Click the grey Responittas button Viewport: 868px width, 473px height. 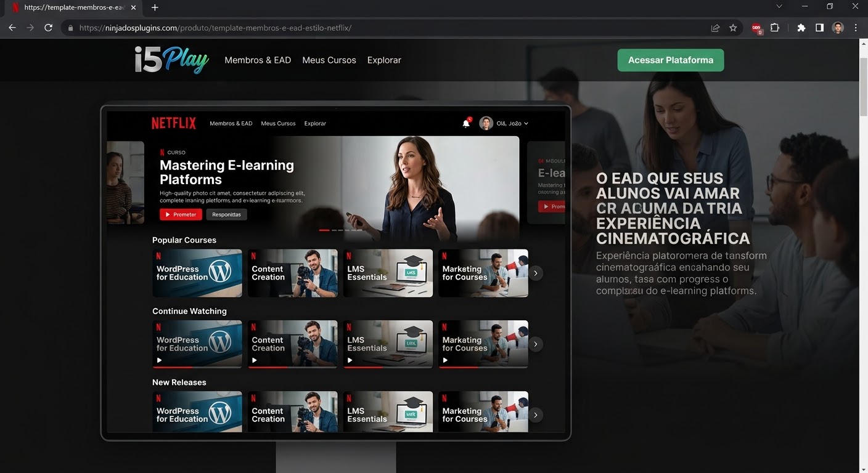click(226, 214)
